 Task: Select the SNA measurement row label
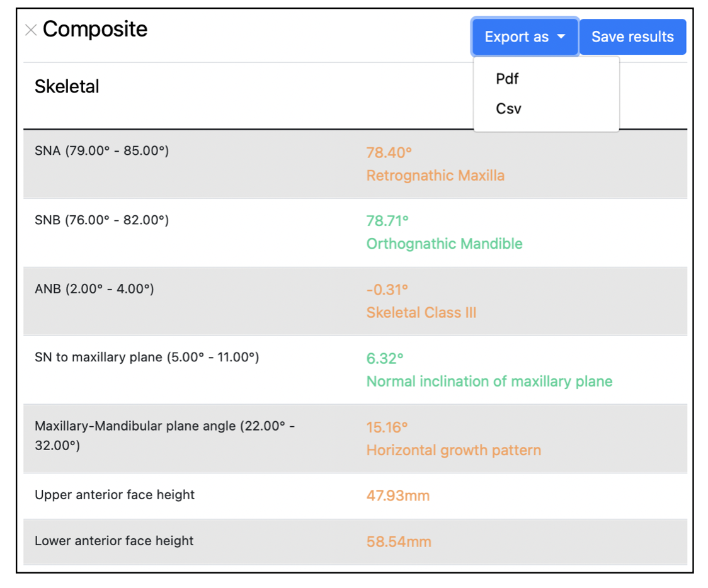[101, 151]
